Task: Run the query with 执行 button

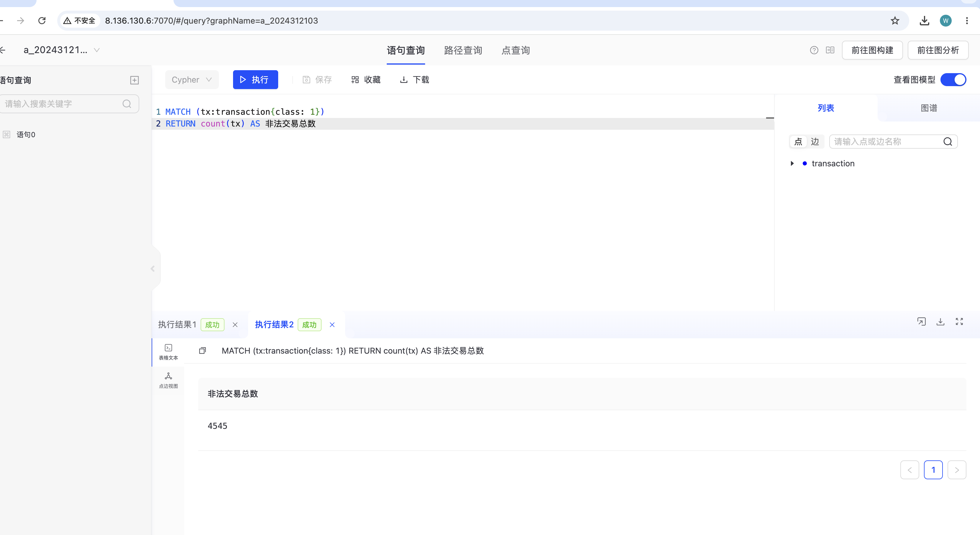Action: click(255, 80)
